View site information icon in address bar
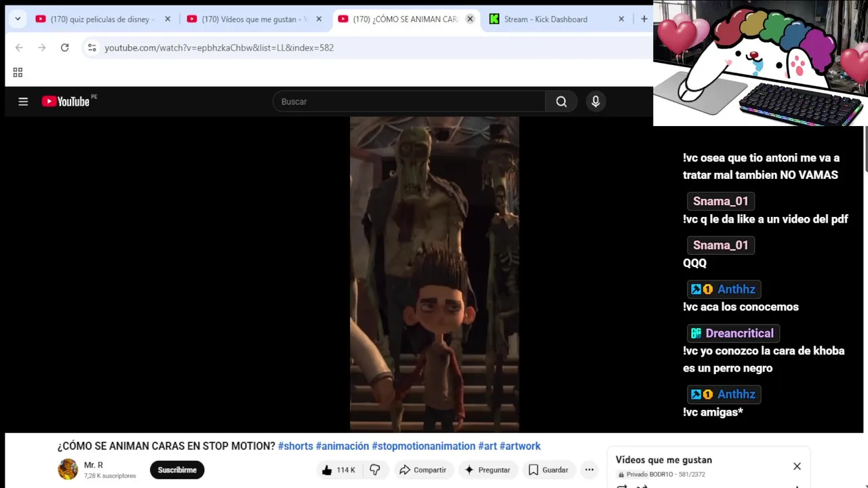868x488 pixels. click(x=92, y=47)
